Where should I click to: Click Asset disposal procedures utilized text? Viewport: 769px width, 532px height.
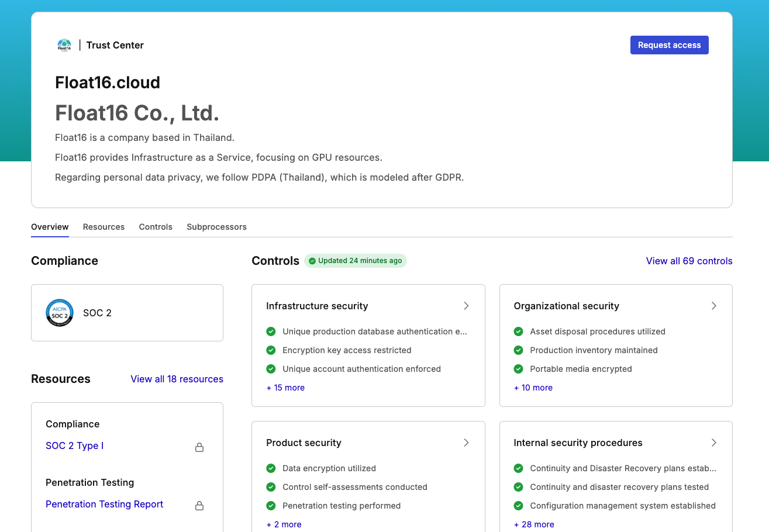tap(598, 331)
